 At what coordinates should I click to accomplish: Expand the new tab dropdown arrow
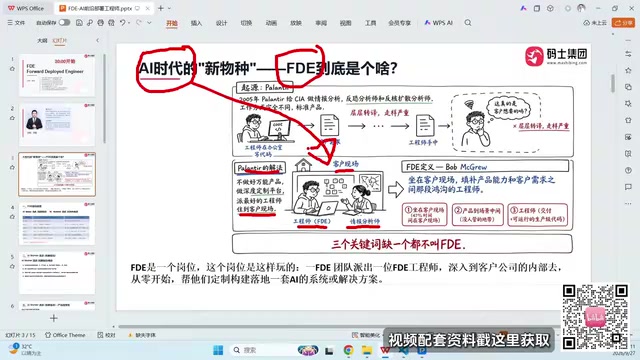point(169,8)
